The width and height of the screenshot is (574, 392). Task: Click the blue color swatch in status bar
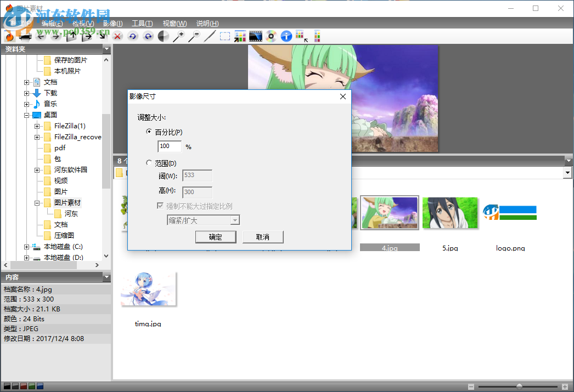[x=40, y=386]
